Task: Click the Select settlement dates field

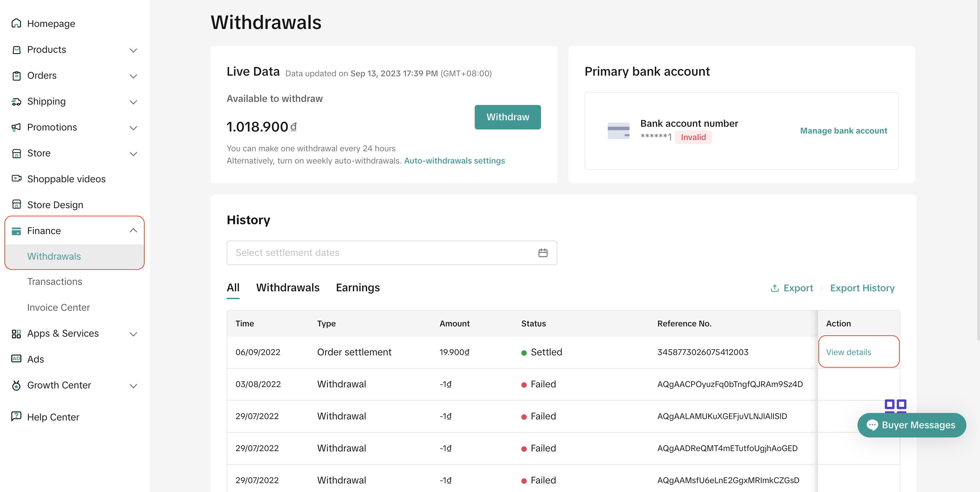Action: tap(380, 253)
